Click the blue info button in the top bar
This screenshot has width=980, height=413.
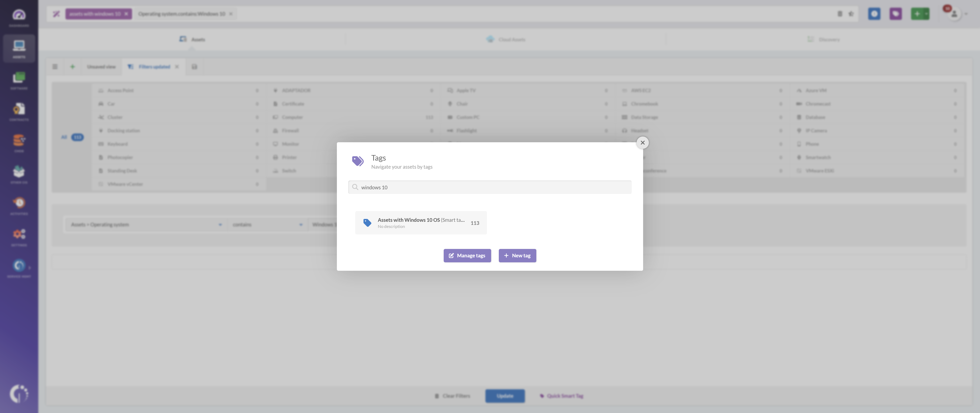[x=874, y=14]
